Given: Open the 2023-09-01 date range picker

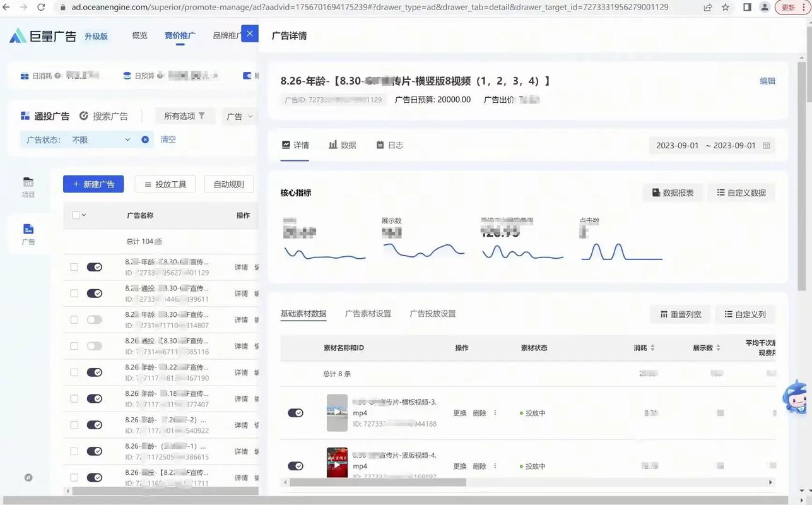Looking at the screenshot, I should coord(712,145).
